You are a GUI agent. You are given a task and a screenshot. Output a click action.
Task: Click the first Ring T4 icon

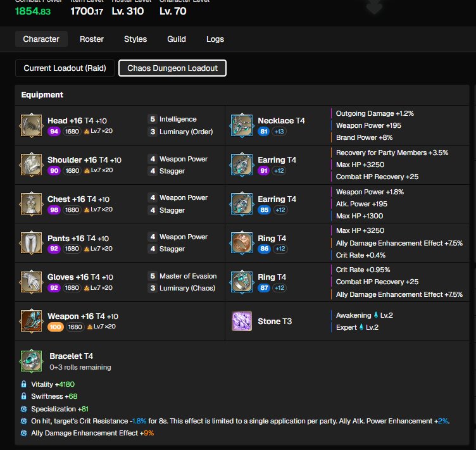point(242,242)
